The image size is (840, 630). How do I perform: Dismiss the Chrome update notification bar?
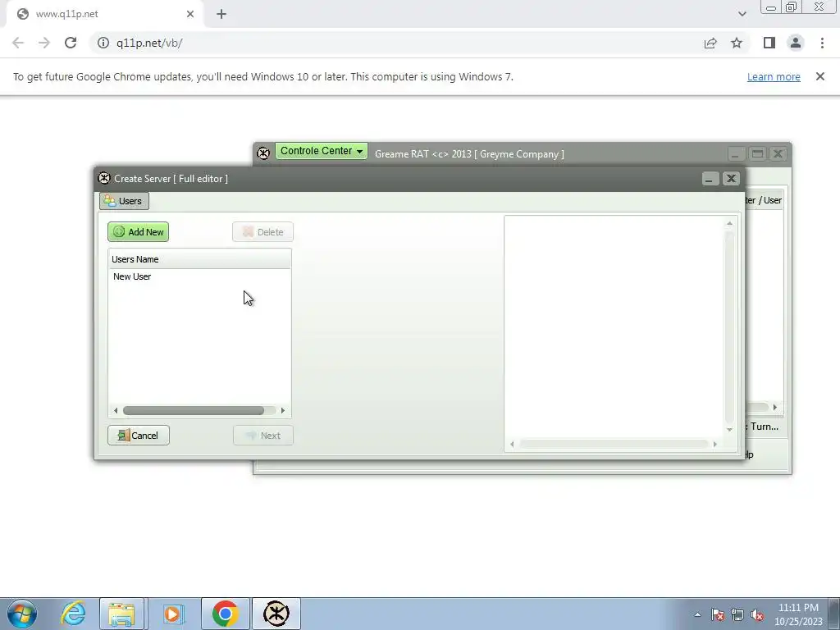point(819,76)
